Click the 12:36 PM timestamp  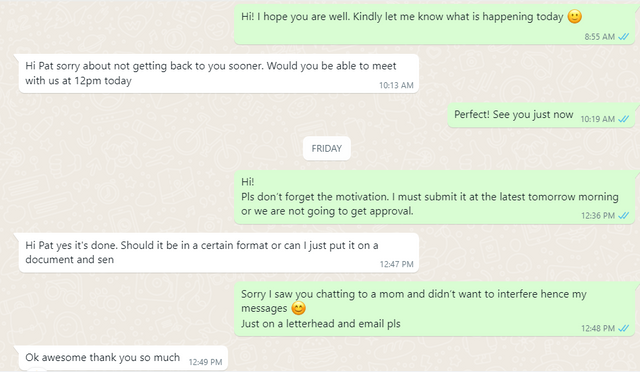point(598,216)
